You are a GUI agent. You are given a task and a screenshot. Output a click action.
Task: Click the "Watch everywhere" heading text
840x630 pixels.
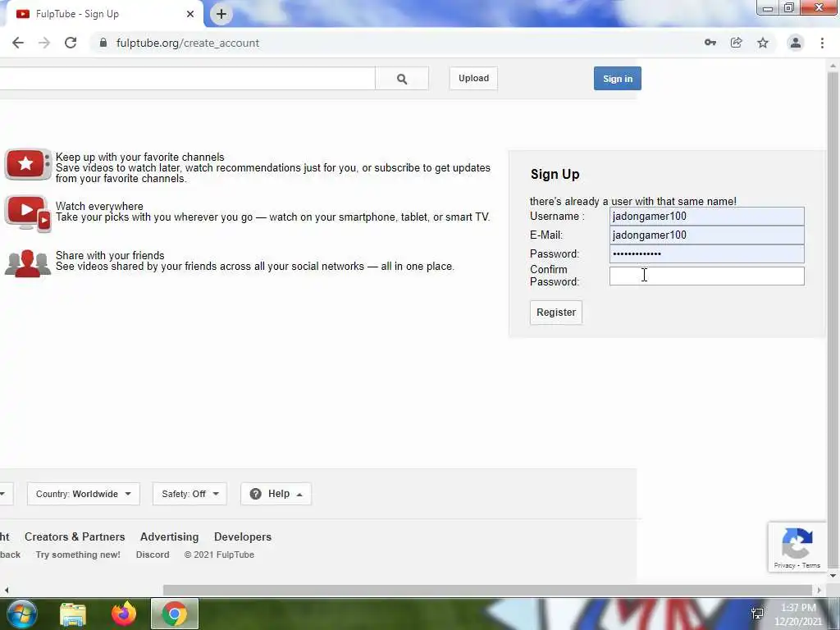click(99, 206)
